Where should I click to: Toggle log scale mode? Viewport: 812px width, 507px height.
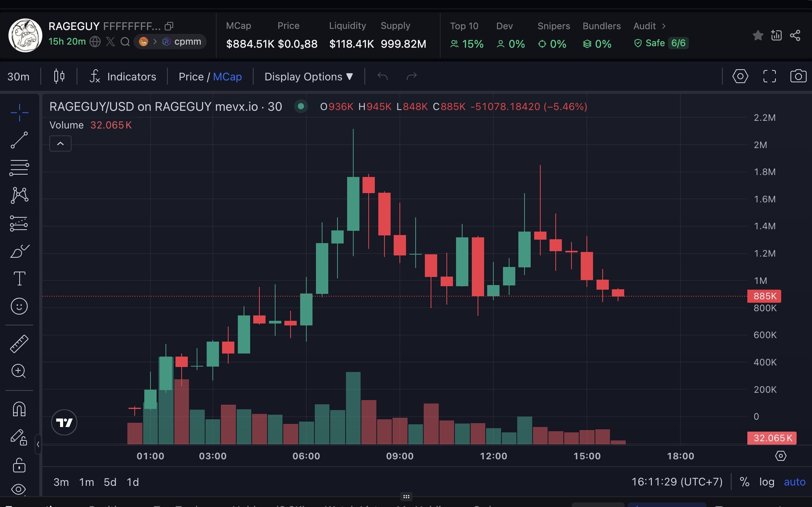point(767,482)
